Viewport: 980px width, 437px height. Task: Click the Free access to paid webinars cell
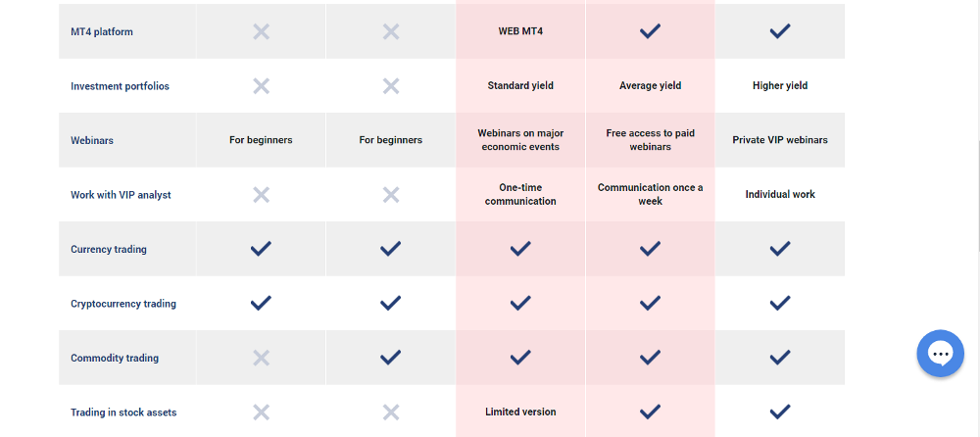650,140
